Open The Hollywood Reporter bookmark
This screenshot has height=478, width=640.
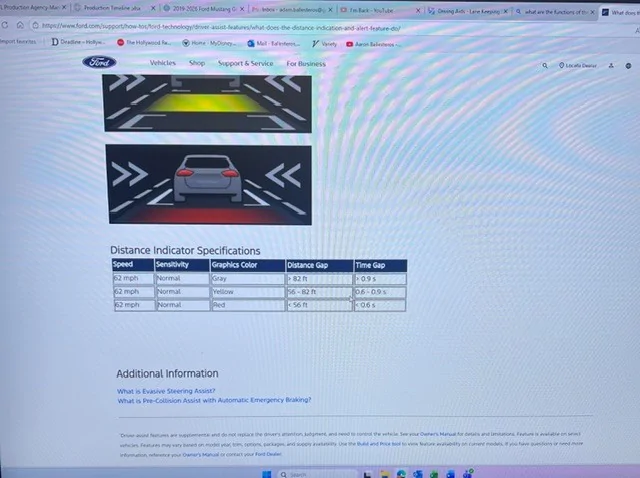(x=144, y=42)
